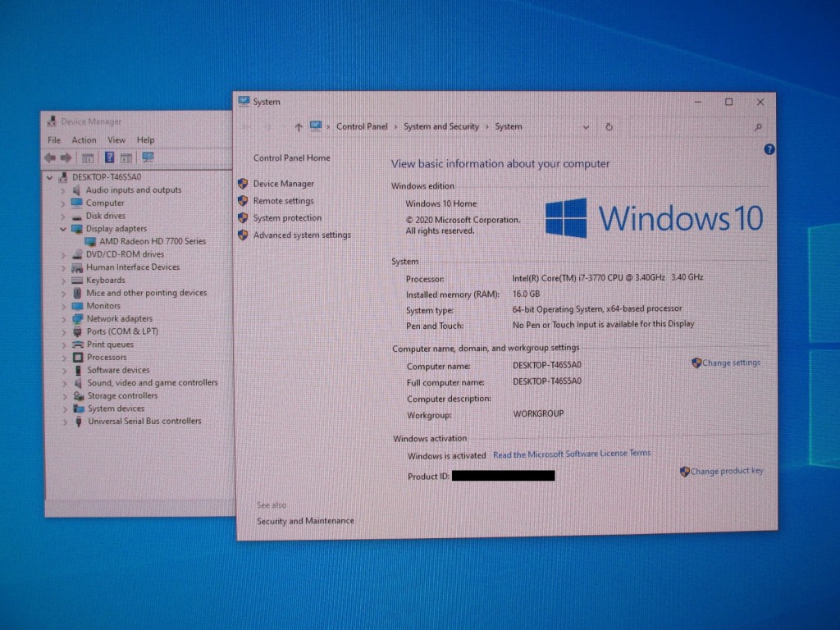Collapse the DESKTOP-T46S5A0 root node
The width and height of the screenshot is (840, 630).
coord(50,177)
